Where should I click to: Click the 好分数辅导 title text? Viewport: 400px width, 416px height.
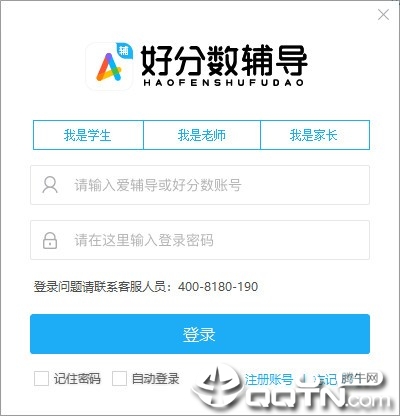tap(224, 61)
